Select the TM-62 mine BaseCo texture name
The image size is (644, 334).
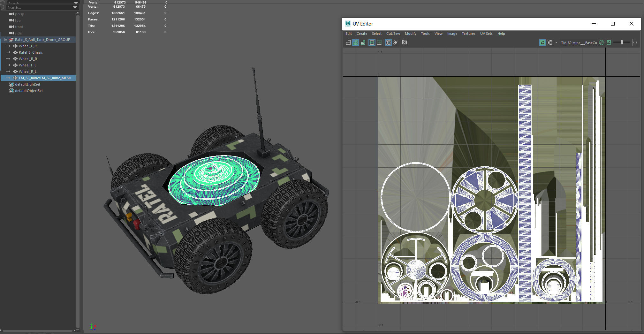coord(579,43)
